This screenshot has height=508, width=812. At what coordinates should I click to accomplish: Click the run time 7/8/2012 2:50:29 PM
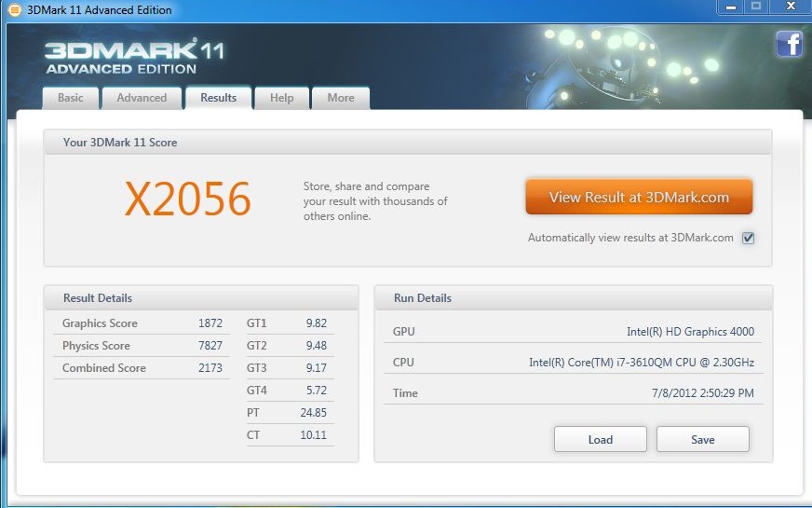pos(703,393)
